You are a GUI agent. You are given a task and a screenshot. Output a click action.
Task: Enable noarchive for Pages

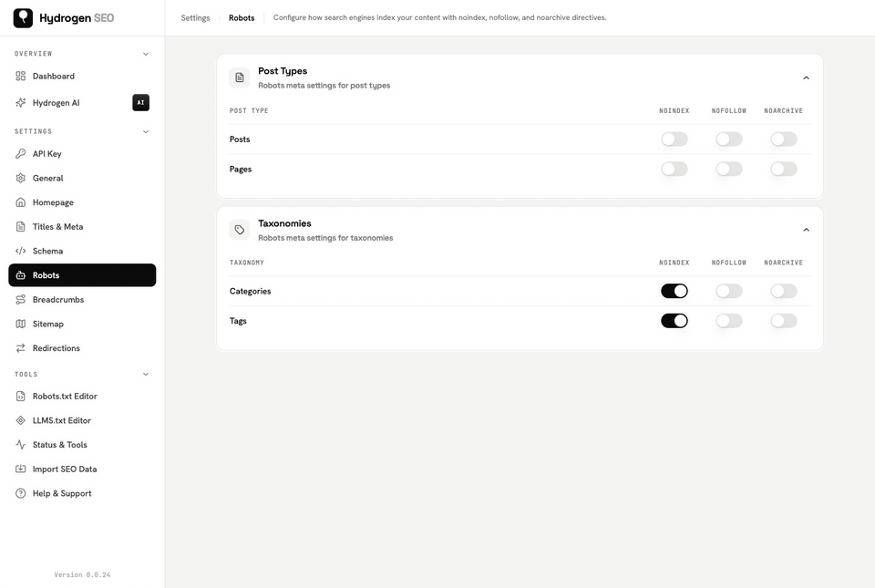[784, 169]
